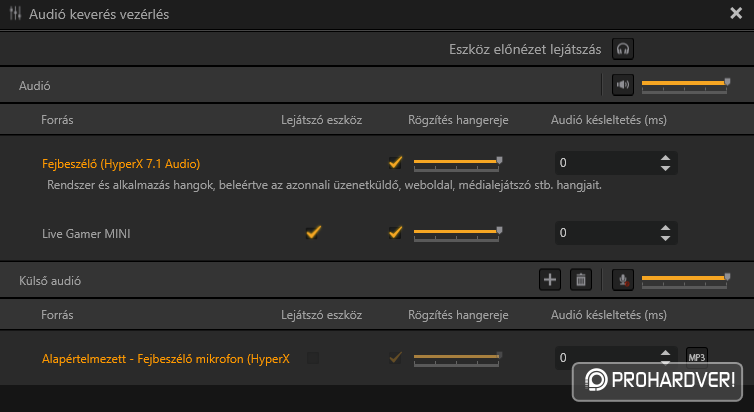Toggle playback device checkbox for Live Gamer MINI

click(x=313, y=233)
